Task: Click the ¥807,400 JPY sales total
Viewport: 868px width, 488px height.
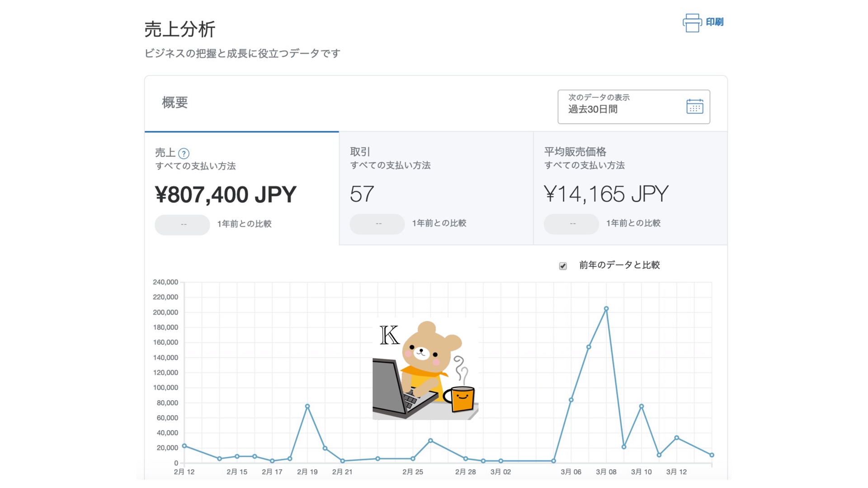Action: [x=225, y=195]
